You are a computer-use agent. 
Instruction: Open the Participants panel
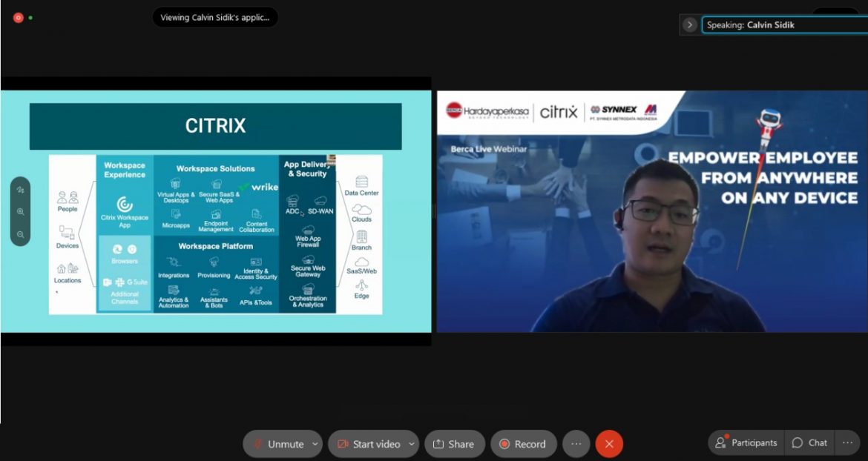point(746,442)
